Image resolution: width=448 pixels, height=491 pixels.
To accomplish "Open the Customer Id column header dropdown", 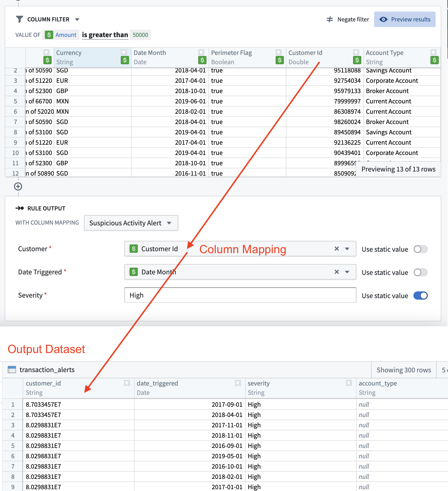I will (x=356, y=52).
